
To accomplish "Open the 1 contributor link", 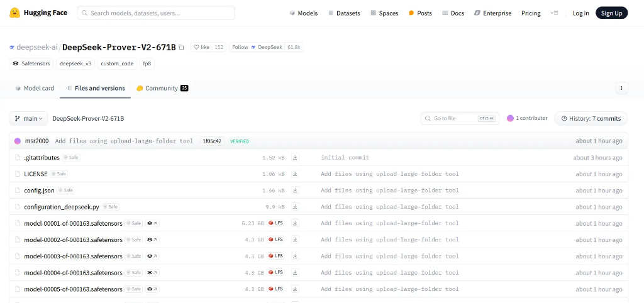I will click(x=528, y=118).
